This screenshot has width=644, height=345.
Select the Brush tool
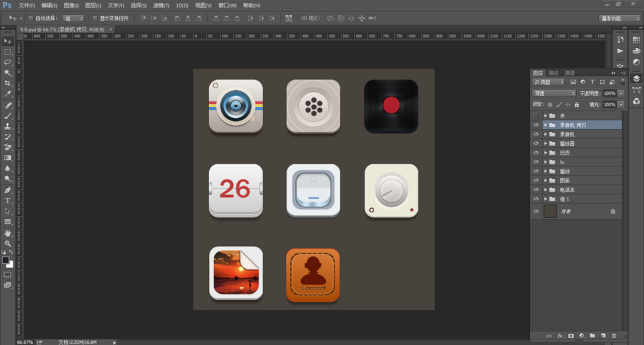[8, 116]
